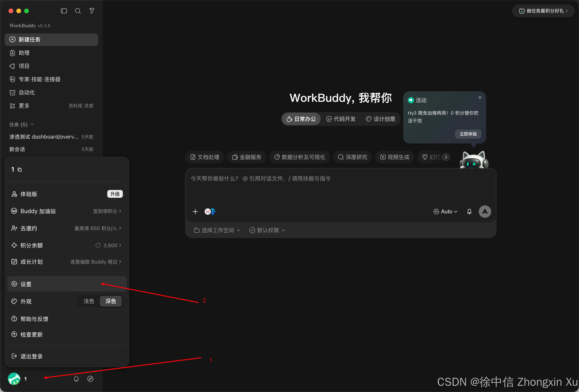Select the 深度研究 chip

coord(353,157)
